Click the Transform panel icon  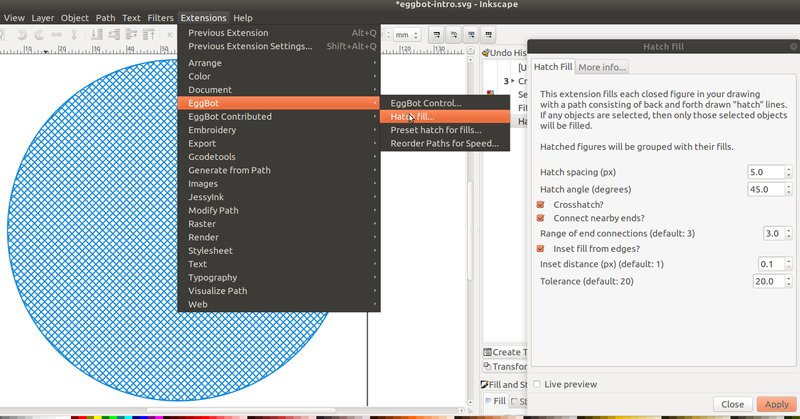pos(487,366)
